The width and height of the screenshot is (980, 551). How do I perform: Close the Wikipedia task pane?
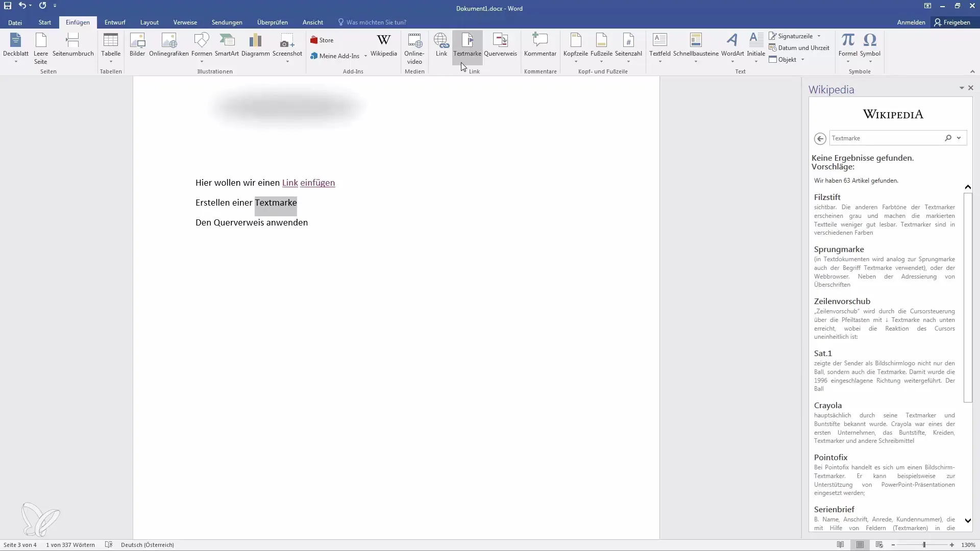pos(971,88)
